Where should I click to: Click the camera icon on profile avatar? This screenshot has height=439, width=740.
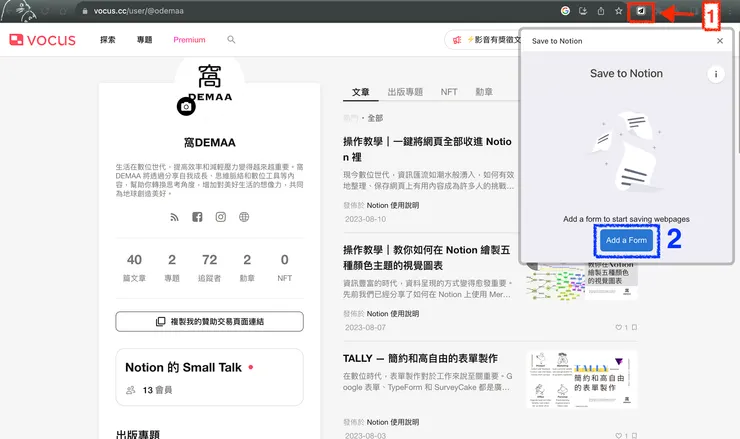click(186, 107)
